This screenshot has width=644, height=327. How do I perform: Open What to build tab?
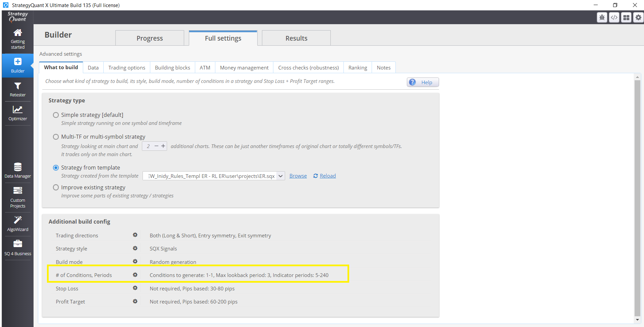click(x=61, y=67)
